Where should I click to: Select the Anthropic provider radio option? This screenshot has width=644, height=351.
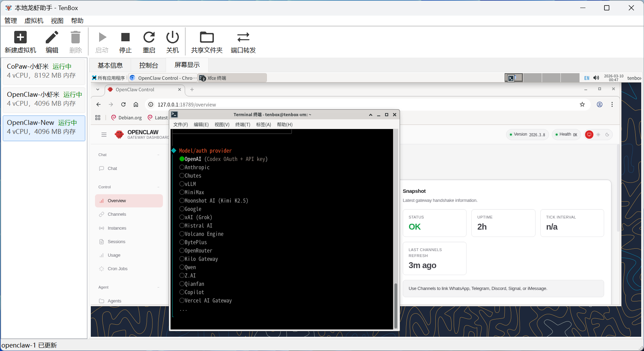(x=194, y=167)
